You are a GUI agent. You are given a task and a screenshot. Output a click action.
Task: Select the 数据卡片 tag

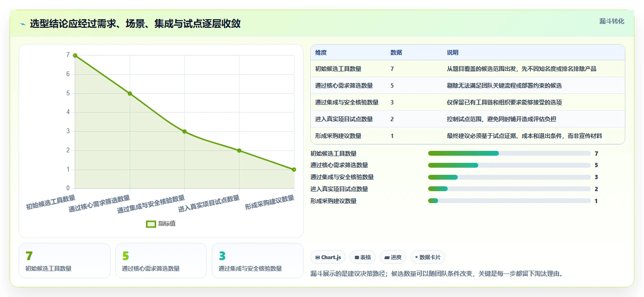(428, 257)
